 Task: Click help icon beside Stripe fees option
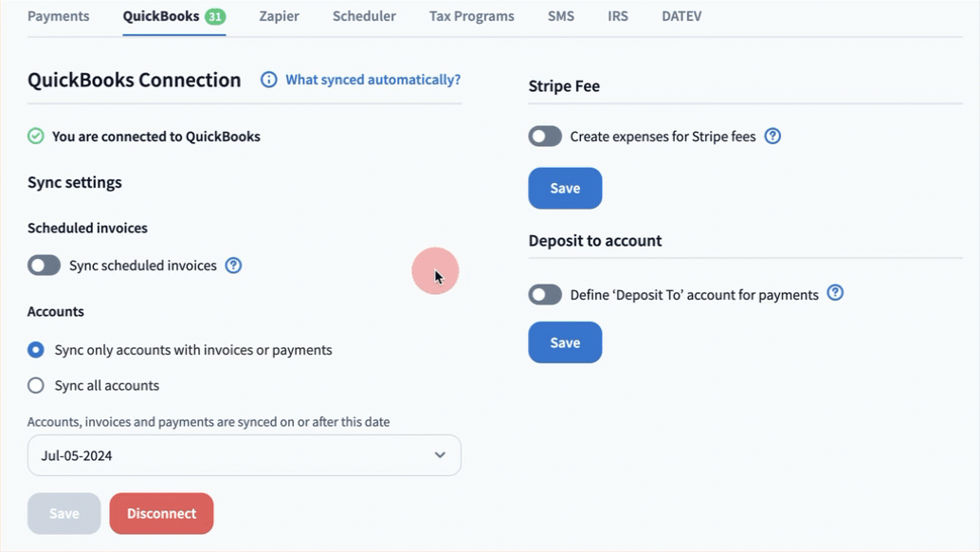tap(772, 136)
